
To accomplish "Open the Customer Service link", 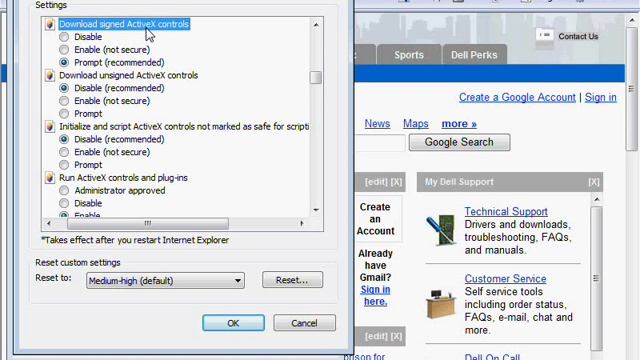I will tap(505, 279).
